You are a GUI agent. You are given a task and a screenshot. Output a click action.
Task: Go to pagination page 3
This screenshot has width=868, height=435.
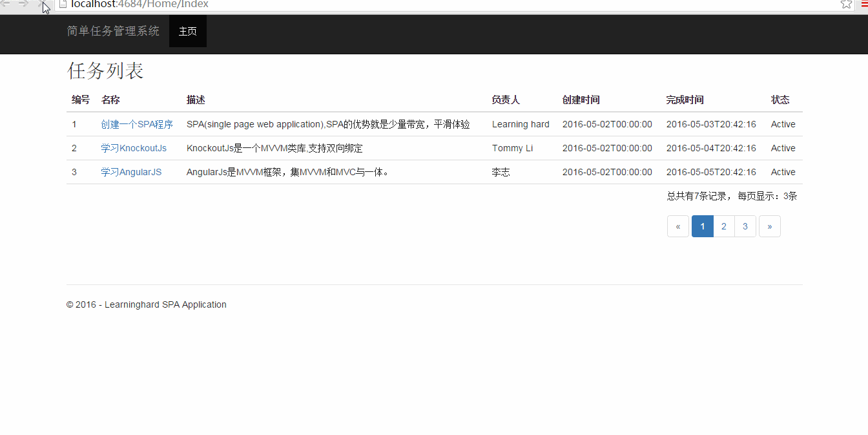pyautogui.click(x=745, y=226)
